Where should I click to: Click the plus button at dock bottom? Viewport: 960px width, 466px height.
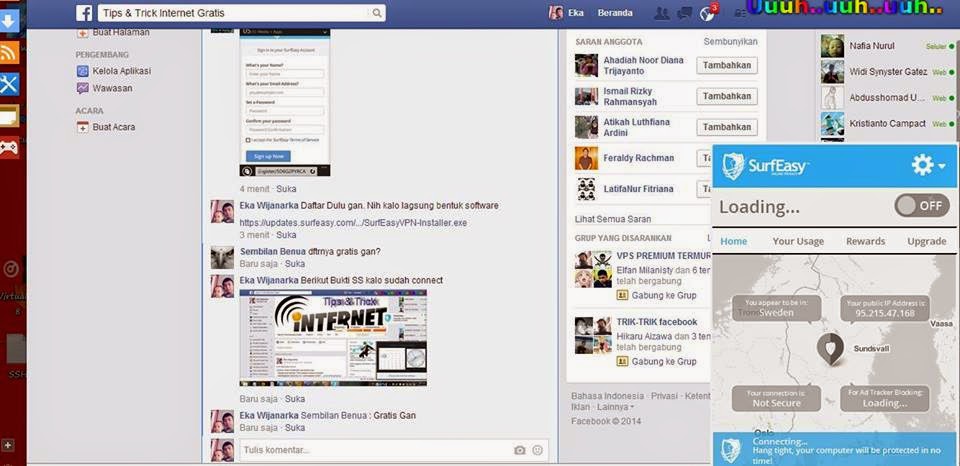click(8, 445)
